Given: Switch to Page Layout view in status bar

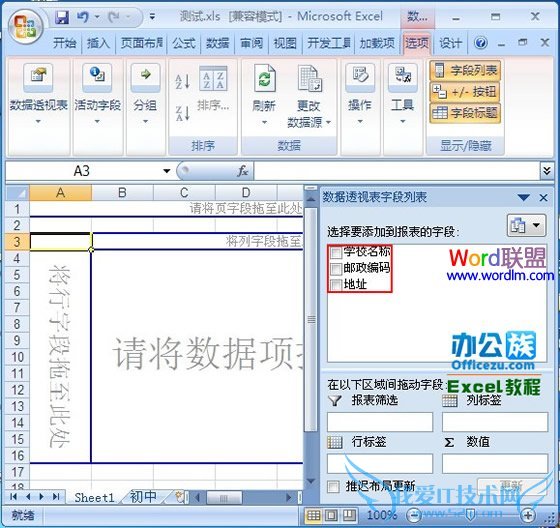Looking at the screenshot, I should (x=331, y=515).
